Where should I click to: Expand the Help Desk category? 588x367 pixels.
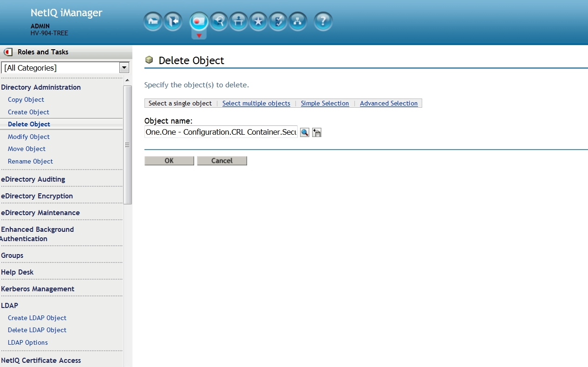coord(17,272)
